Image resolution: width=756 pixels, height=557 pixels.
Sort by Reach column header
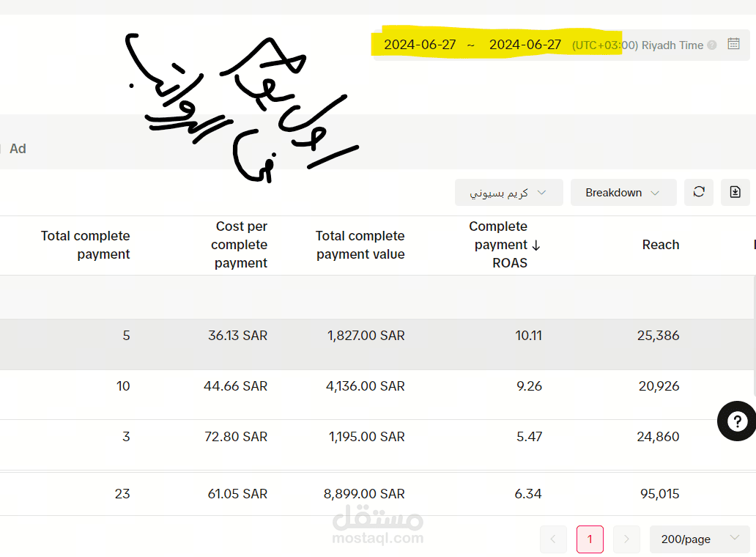click(660, 245)
